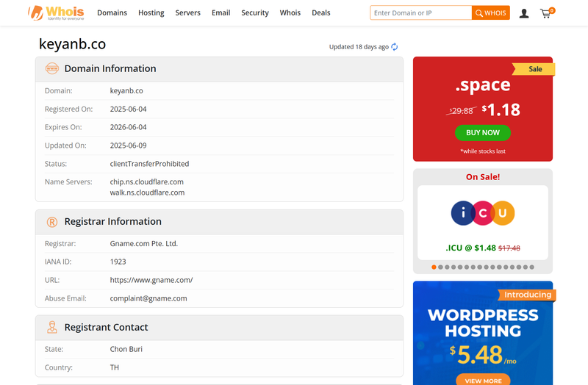Click name server walk.ns.cloudflare.com
The height and width of the screenshot is (385, 588).
[x=147, y=192]
